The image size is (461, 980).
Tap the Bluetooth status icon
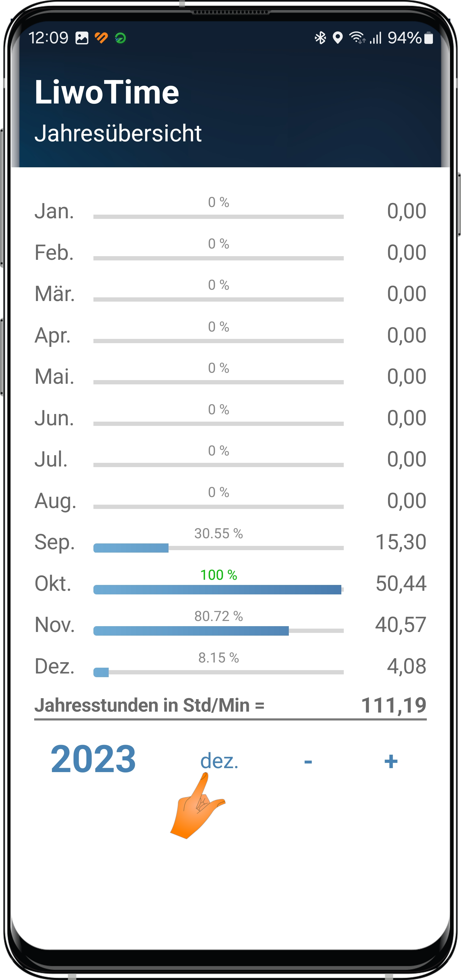pos(320,38)
